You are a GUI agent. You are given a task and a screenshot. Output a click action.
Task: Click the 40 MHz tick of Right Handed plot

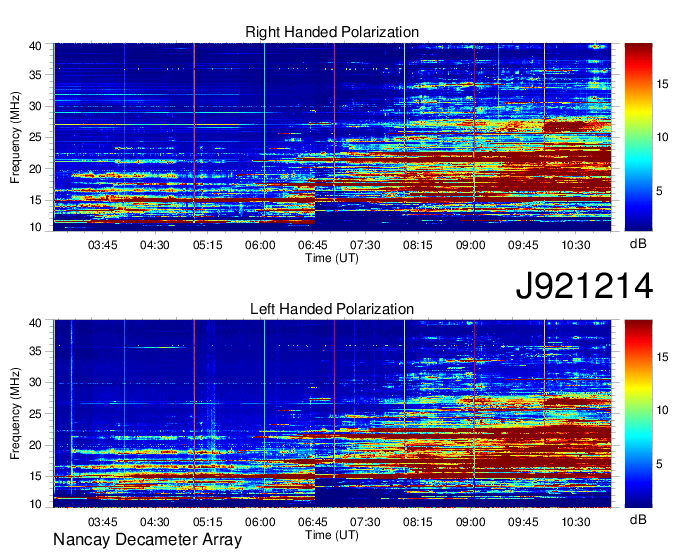point(35,46)
